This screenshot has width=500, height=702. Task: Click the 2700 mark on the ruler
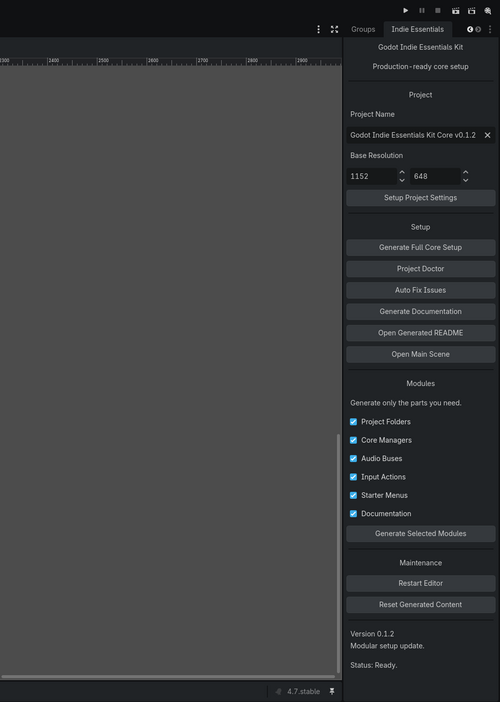pos(203,60)
